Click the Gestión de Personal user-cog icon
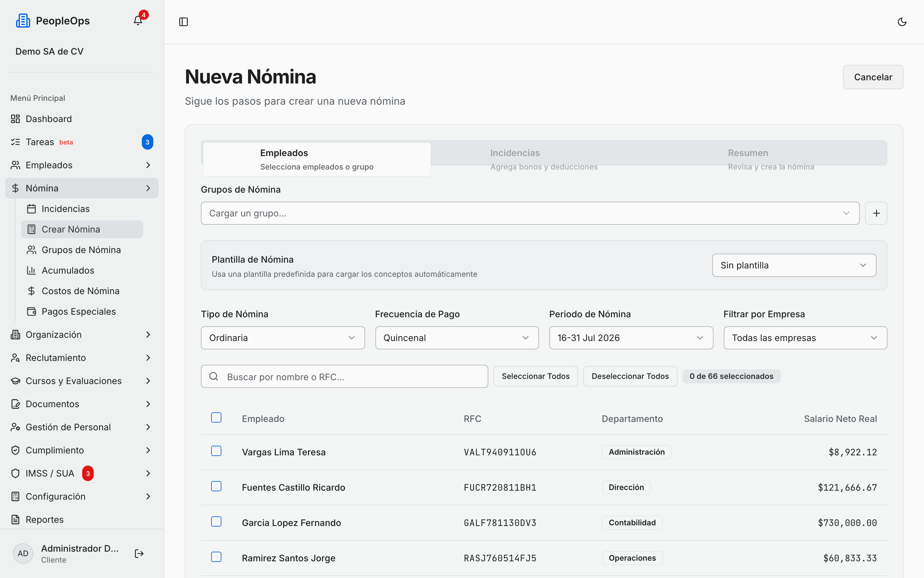The width and height of the screenshot is (924, 578). click(15, 427)
